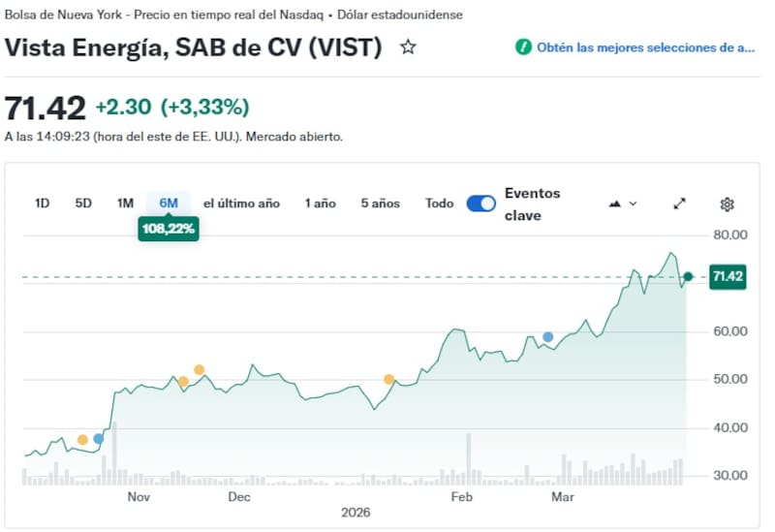The width and height of the screenshot is (775, 532).
Task: Select the 1D time range
Action: coord(43,203)
